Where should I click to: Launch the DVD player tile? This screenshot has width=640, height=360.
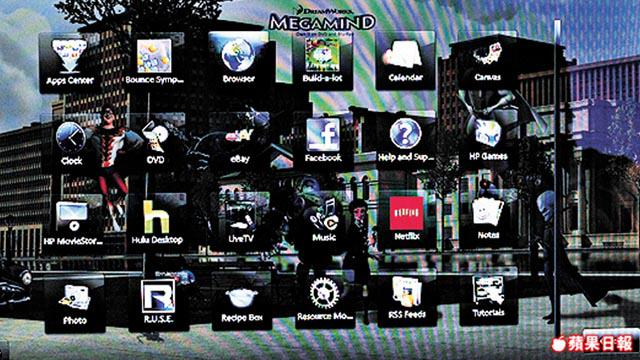coord(156,142)
